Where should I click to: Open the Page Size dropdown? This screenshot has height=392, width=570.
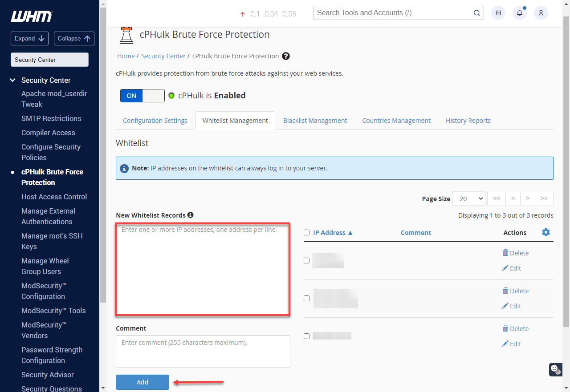(468, 198)
